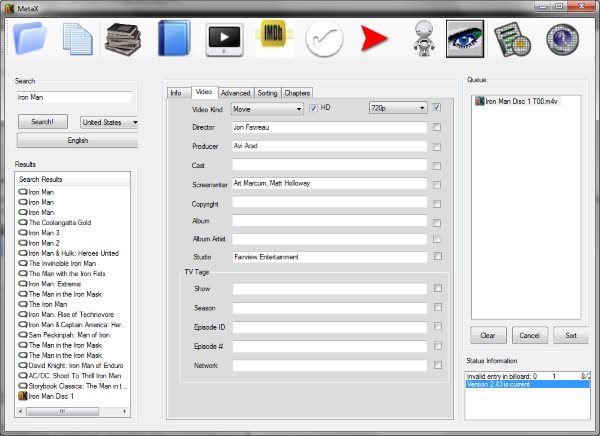Viewport: 600px width, 436px height.
Task: Click the TV play screen icon
Action: point(224,40)
